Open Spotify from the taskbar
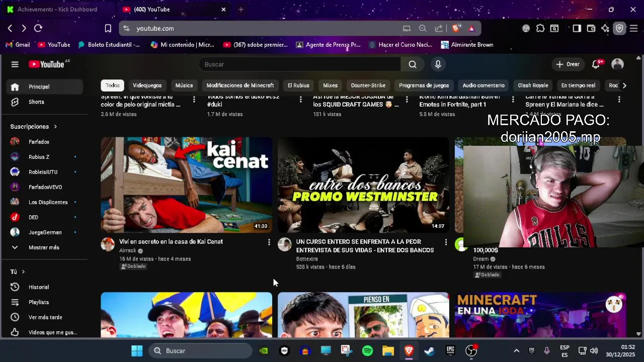The image size is (644, 362). point(367,351)
